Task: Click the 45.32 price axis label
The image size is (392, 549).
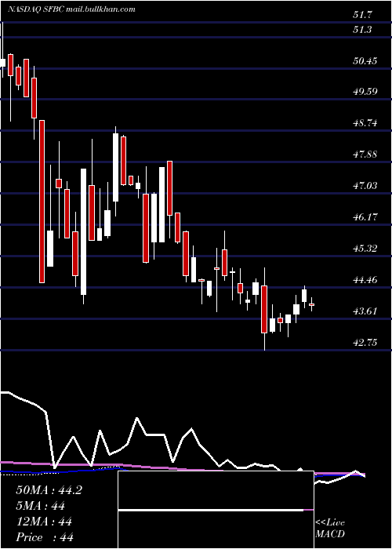Action: [365, 249]
